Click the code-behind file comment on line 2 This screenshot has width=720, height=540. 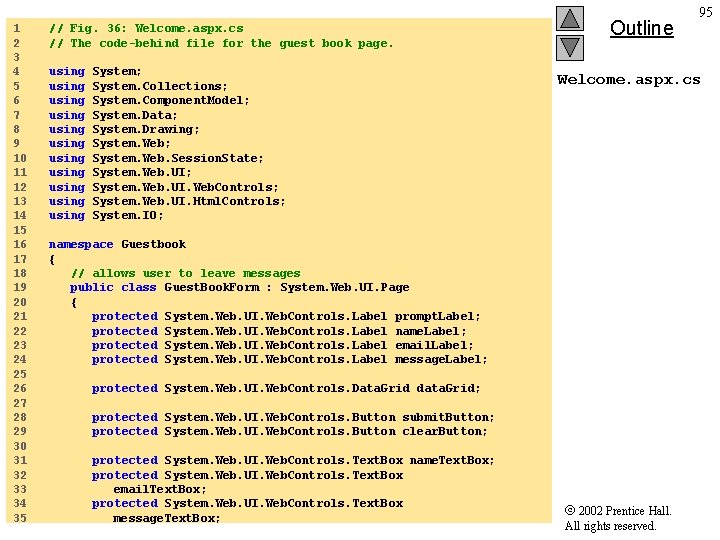tap(221, 43)
